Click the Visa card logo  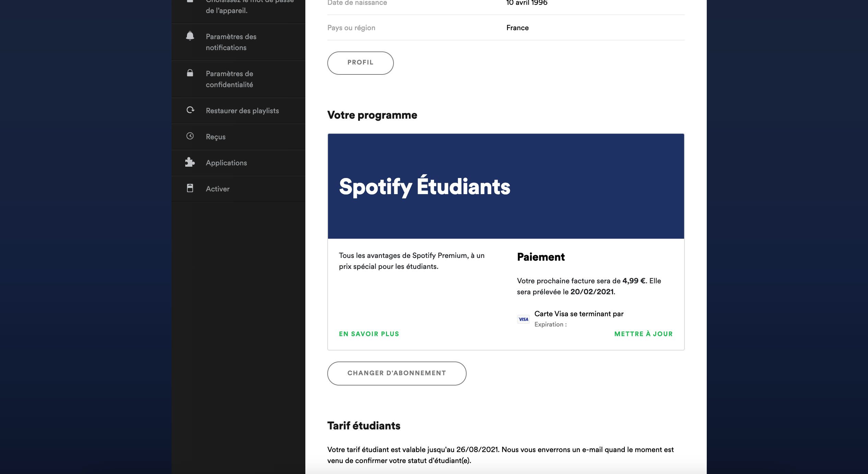(524, 319)
